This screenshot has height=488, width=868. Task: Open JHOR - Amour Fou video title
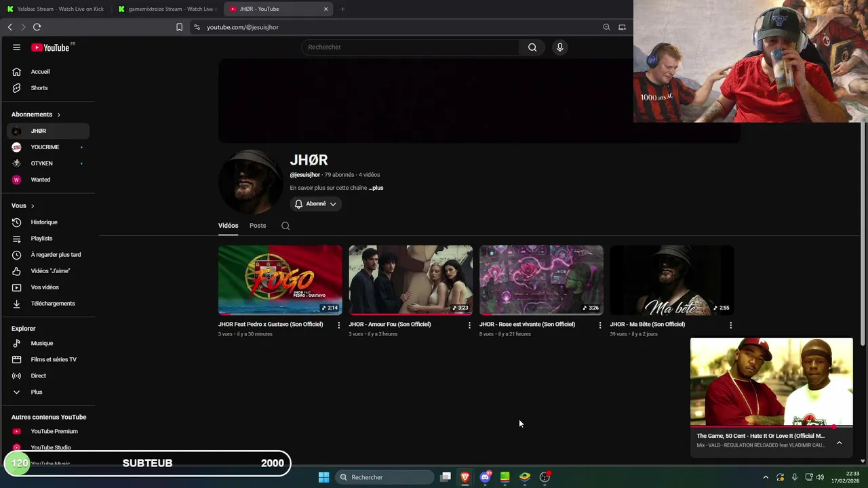tap(389, 325)
